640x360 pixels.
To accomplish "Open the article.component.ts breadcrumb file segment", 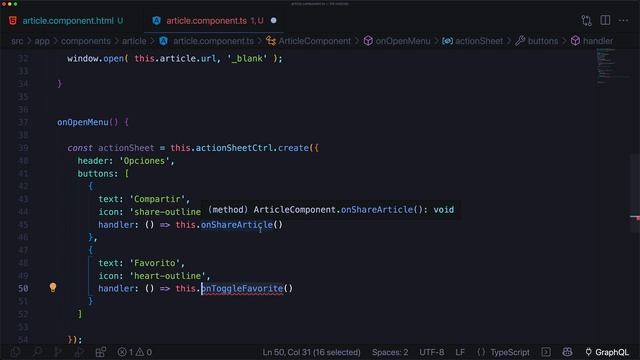I will coord(213,41).
